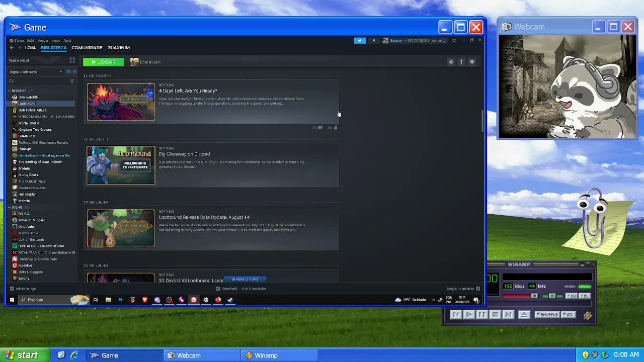This screenshot has height=362, width=644.
Task: Go back with Steam's back arrow
Action: tap(12, 48)
